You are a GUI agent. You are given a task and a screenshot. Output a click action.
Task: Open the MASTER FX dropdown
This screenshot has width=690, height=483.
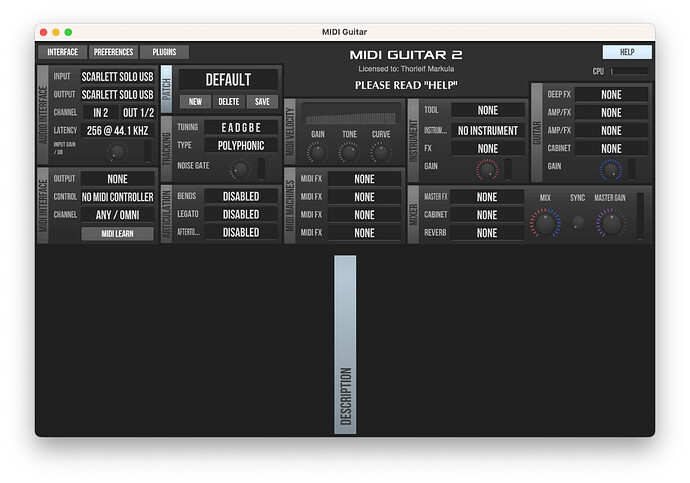click(x=487, y=197)
